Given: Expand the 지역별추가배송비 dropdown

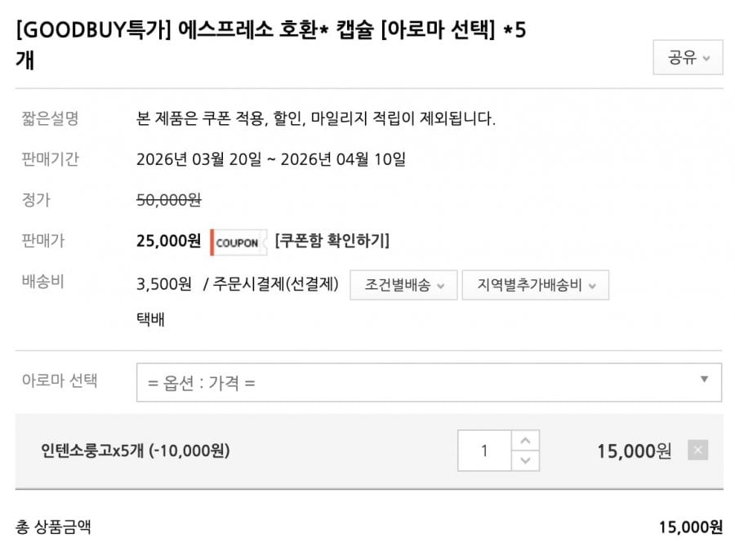Looking at the screenshot, I should tap(535, 286).
